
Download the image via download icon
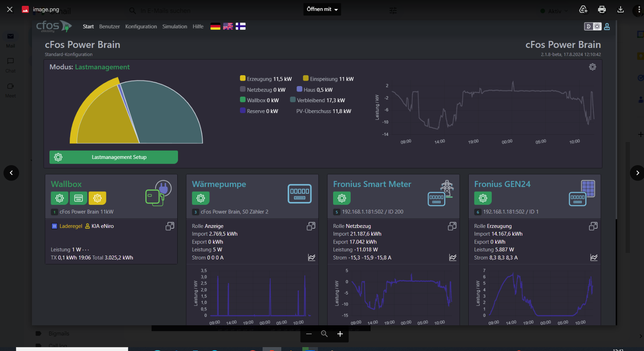(621, 9)
